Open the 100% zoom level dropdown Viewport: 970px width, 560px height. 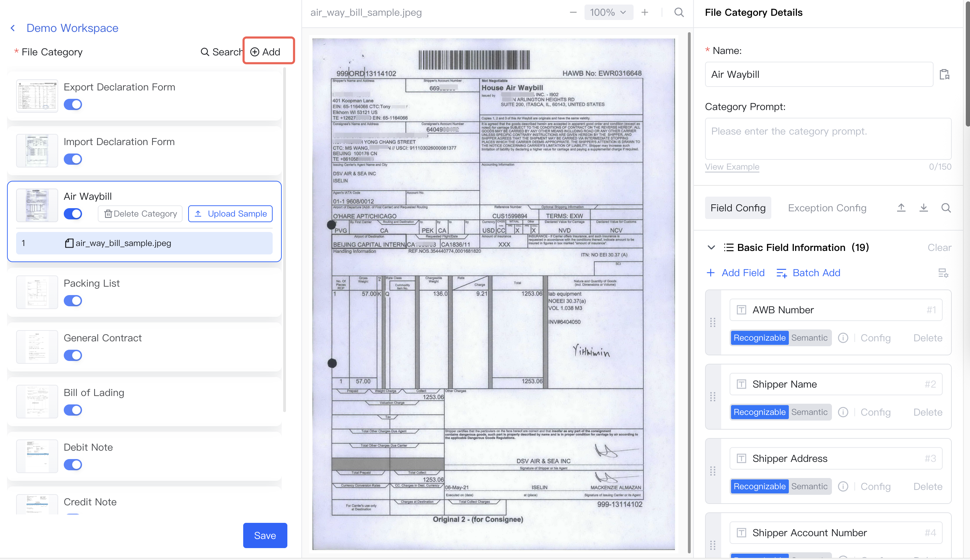click(x=608, y=12)
